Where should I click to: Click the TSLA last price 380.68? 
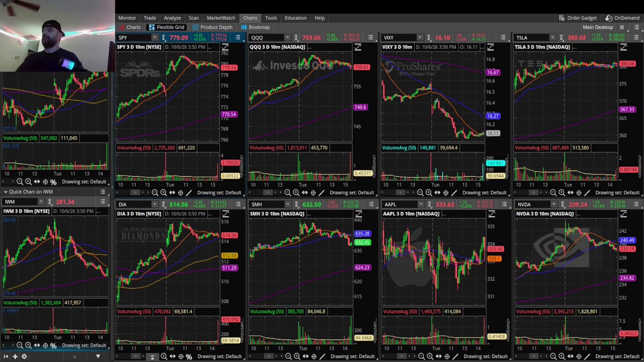[577, 38]
